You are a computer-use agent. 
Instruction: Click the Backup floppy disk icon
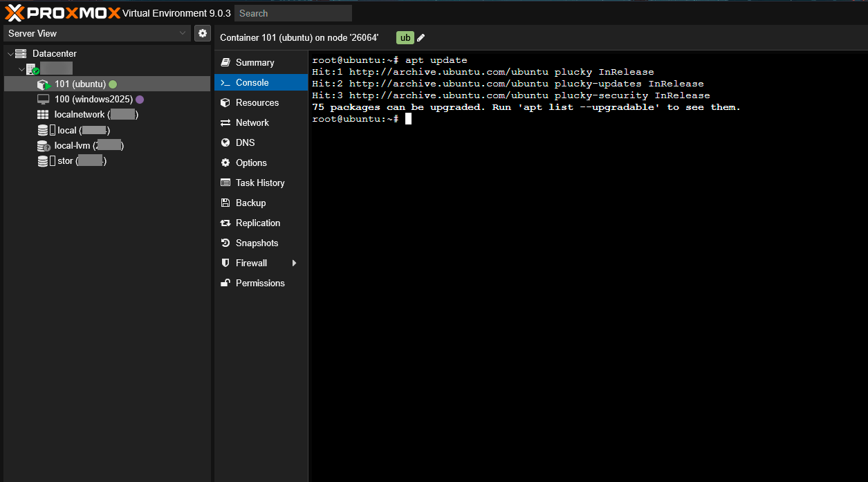coord(225,203)
